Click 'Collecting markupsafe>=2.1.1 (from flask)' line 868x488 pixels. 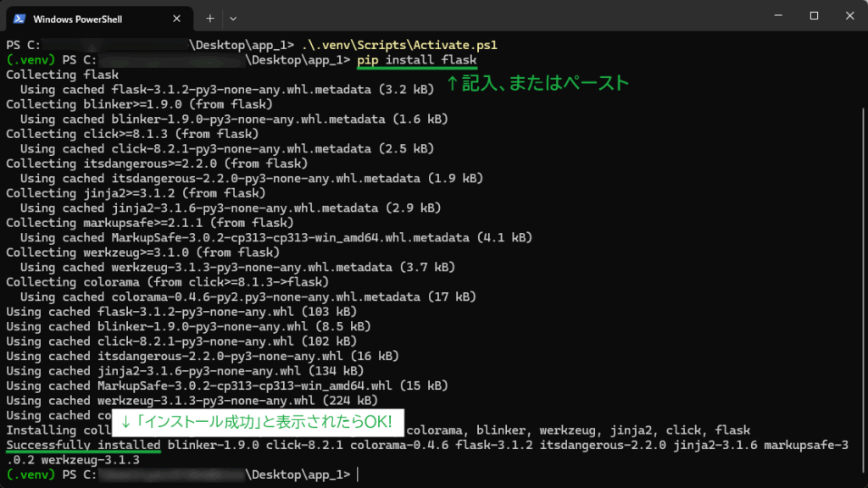pyautogui.click(x=150, y=223)
